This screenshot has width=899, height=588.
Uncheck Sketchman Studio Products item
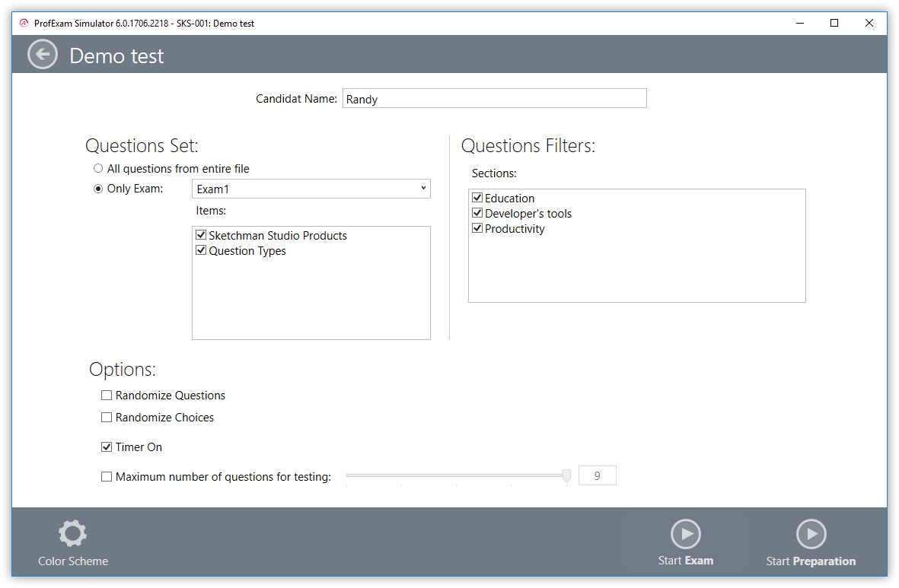202,236
